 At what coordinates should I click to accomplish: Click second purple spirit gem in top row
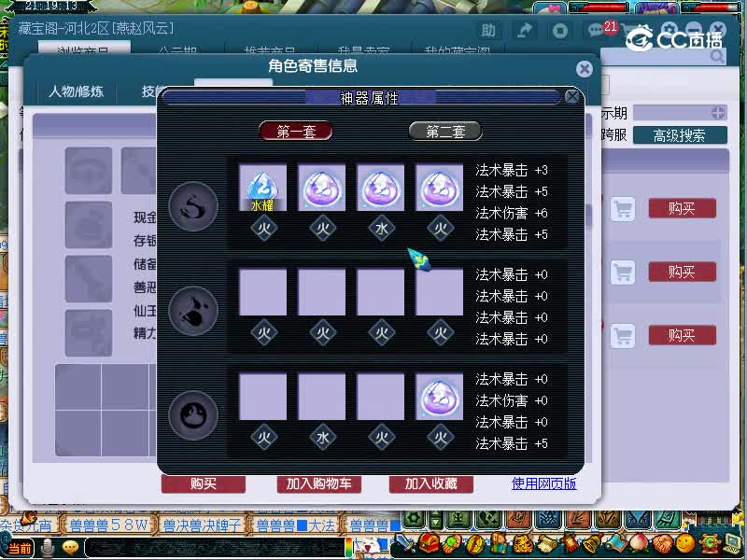(321, 188)
